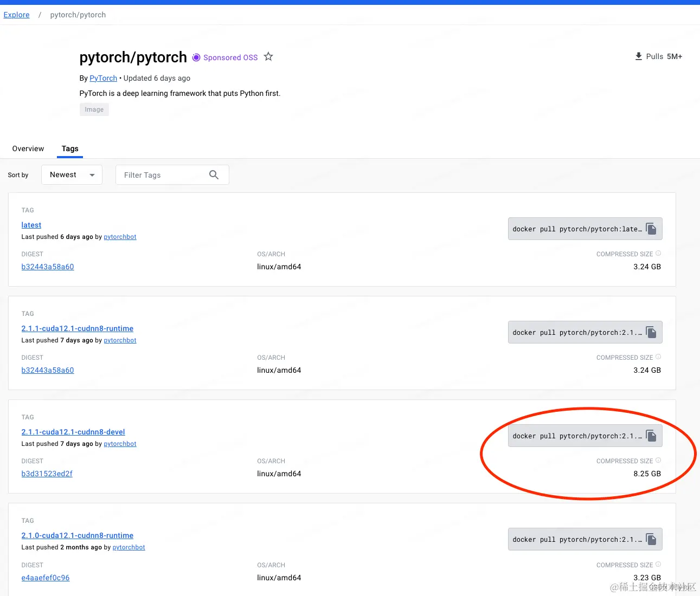Open digest b32443a58a60 under latest tag

click(x=48, y=267)
